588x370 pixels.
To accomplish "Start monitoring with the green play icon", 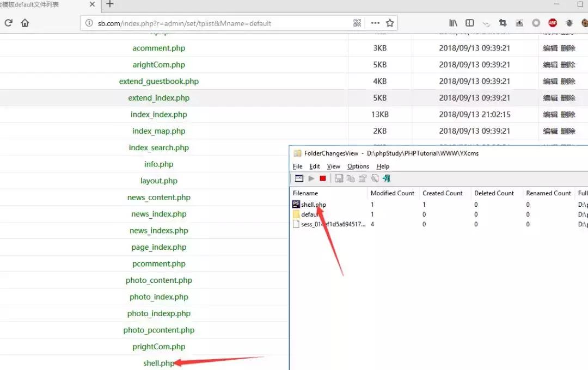I will coord(311,178).
